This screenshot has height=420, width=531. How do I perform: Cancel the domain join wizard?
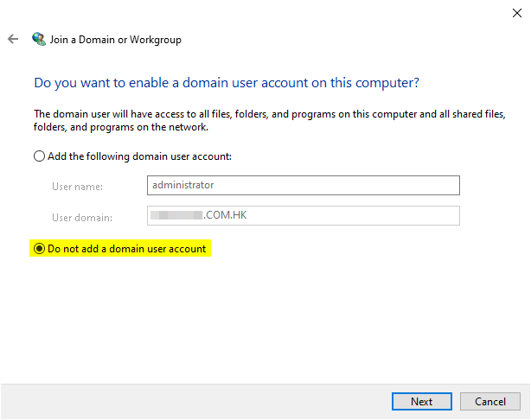pyautogui.click(x=489, y=401)
